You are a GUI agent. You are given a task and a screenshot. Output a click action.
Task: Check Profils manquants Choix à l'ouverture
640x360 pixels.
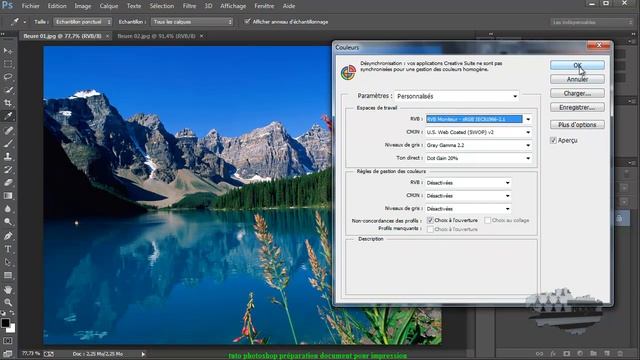[430, 229]
